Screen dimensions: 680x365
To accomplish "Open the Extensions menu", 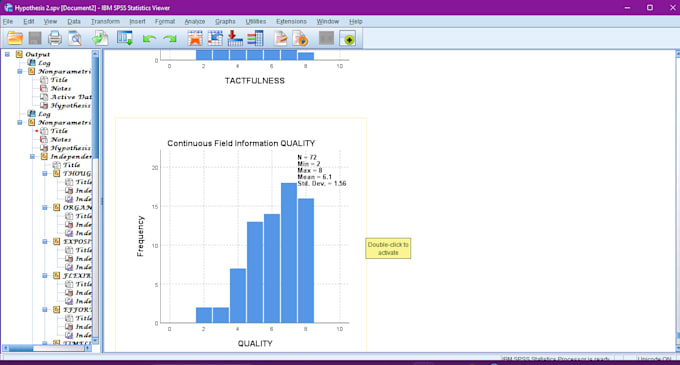I will pyautogui.click(x=291, y=21).
